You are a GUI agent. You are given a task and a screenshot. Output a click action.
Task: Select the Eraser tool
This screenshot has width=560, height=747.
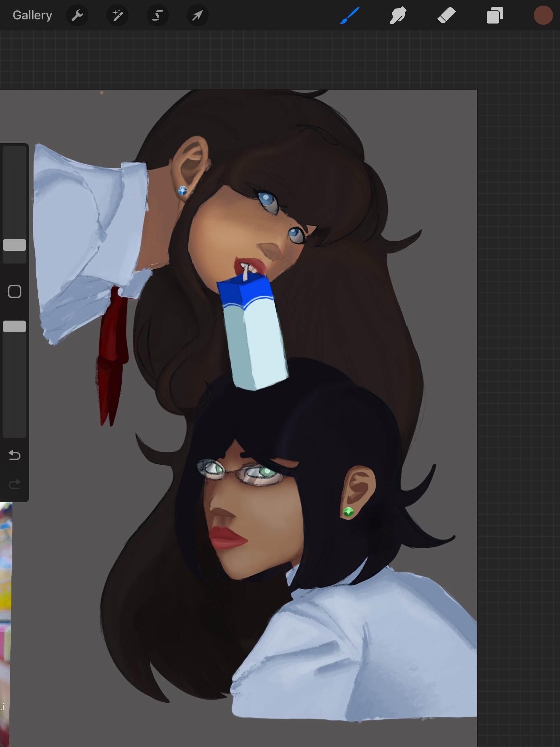tap(446, 16)
